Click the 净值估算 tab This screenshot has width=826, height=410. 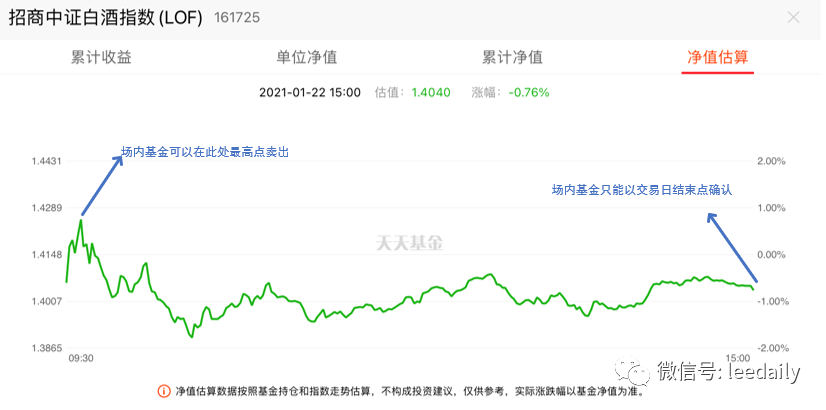[x=717, y=57]
